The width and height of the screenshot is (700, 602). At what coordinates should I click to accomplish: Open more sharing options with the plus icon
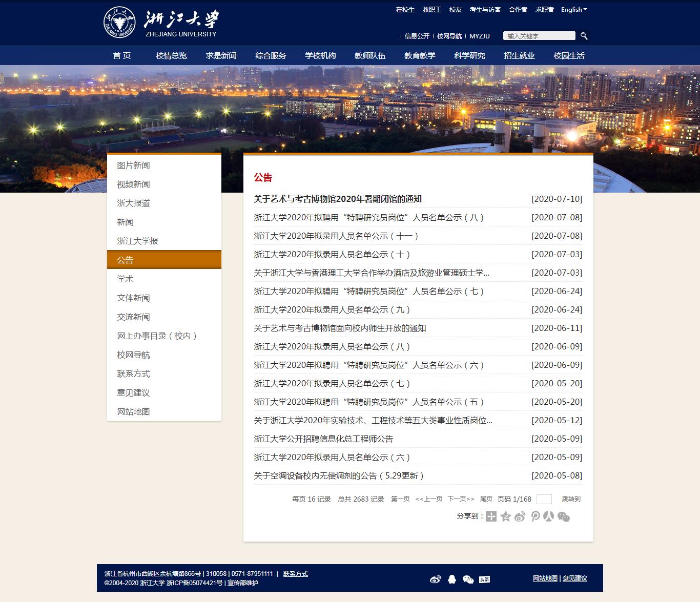point(491,517)
